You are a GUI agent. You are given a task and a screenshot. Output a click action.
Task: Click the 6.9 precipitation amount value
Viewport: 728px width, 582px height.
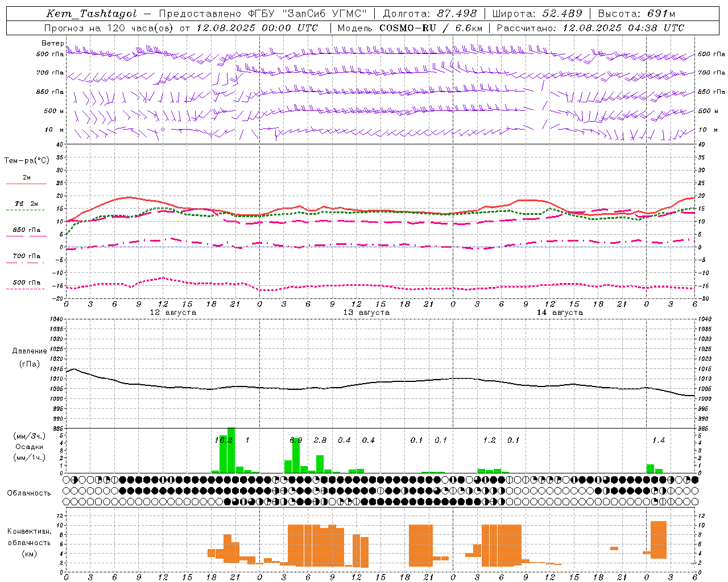tap(296, 440)
